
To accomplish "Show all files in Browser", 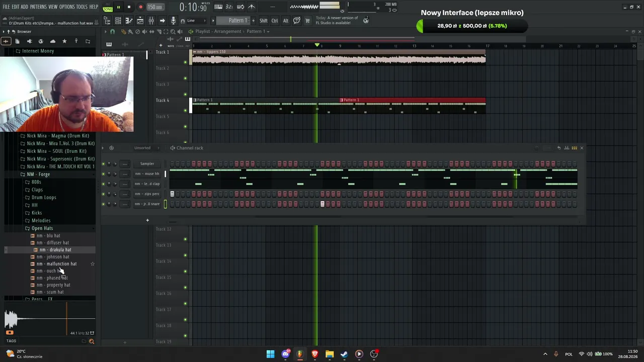I will click(x=17, y=41).
